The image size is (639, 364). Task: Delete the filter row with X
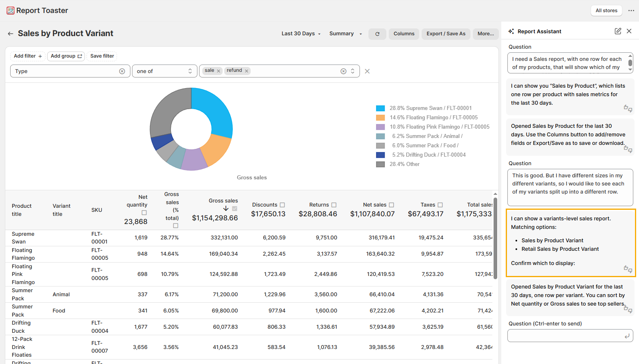click(x=367, y=71)
